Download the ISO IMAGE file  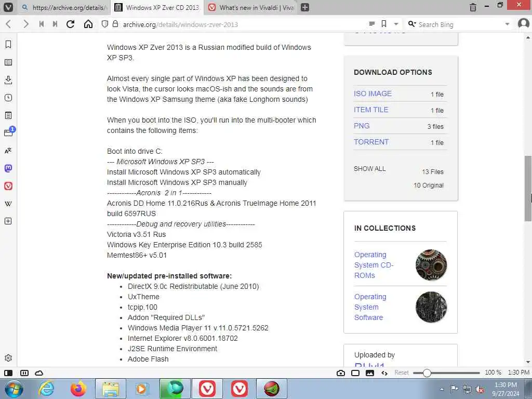tap(373, 94)
